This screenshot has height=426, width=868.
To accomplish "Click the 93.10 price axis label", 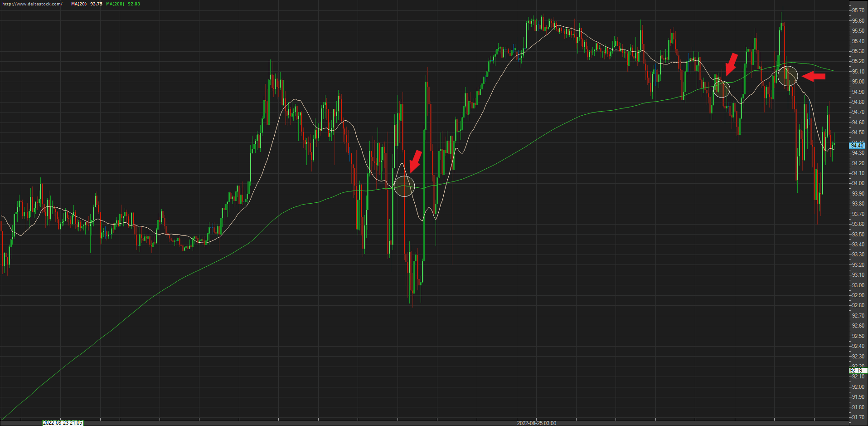I will 858,275.
